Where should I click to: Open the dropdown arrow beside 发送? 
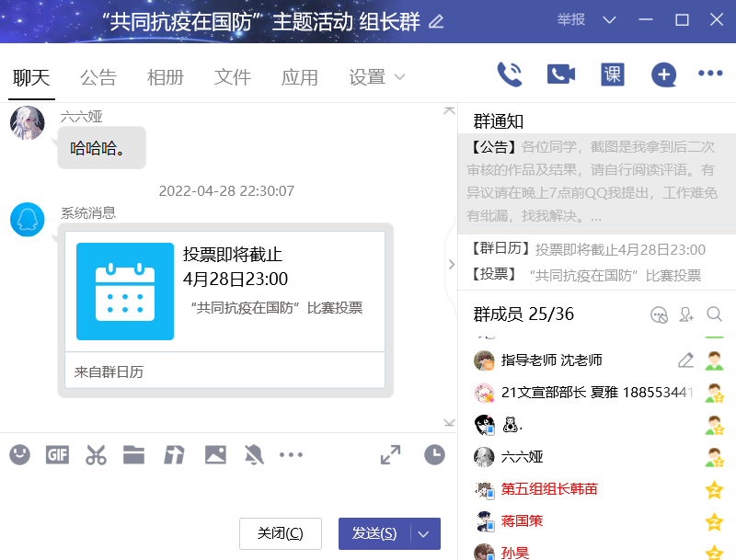click(423, 533)
